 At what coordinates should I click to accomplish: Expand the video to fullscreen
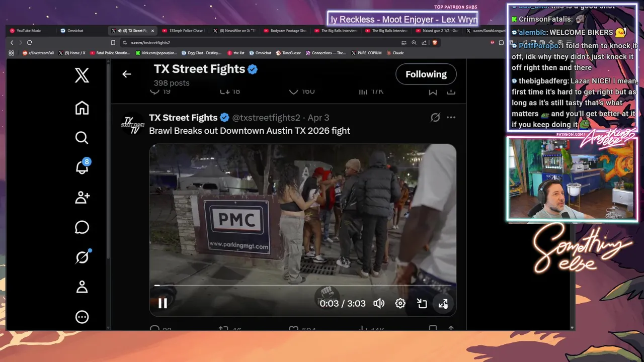pos(443,303)
